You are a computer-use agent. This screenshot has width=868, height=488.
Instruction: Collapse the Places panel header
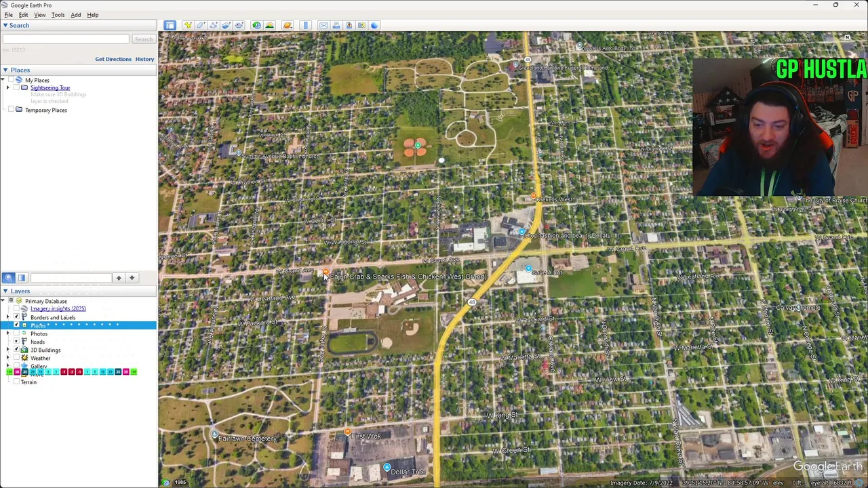coord(5,70)
